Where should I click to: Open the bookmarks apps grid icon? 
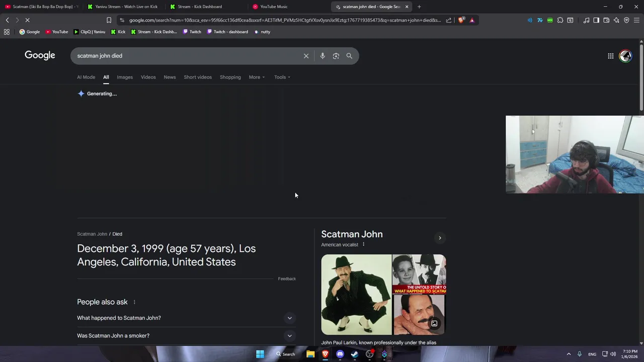click(x=7, y=32)
